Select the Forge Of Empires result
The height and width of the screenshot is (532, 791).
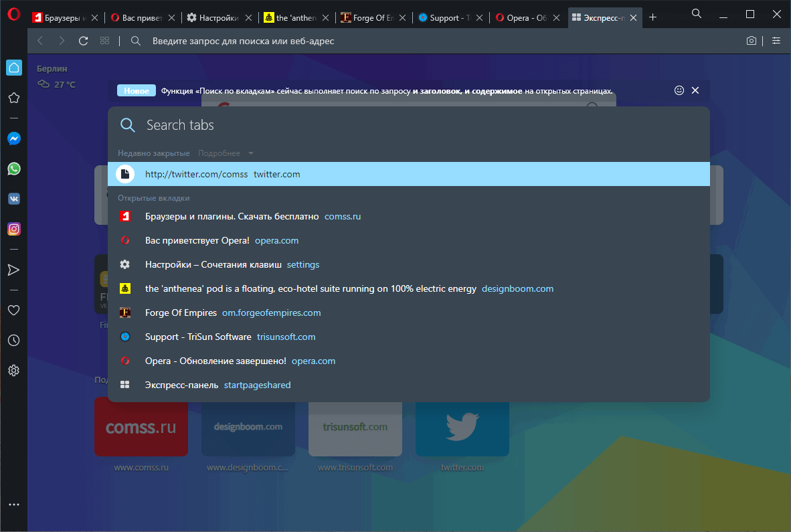pos(409,313)
